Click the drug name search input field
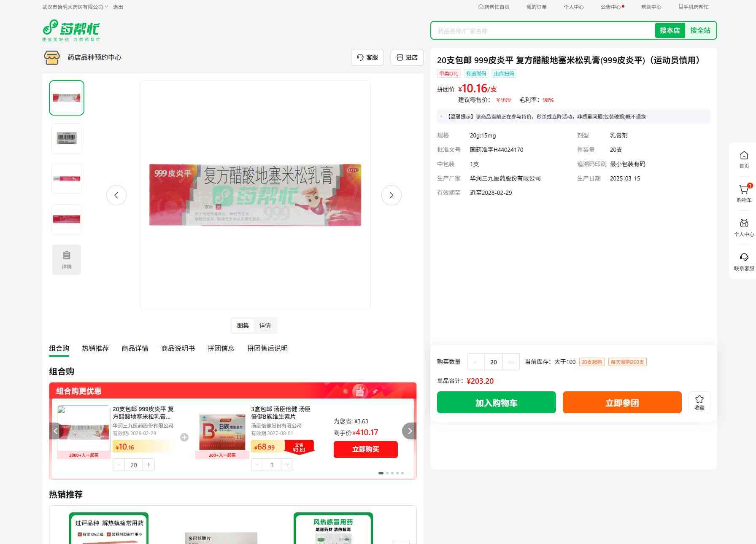The image size is (756, 544). tap(542, 31)
